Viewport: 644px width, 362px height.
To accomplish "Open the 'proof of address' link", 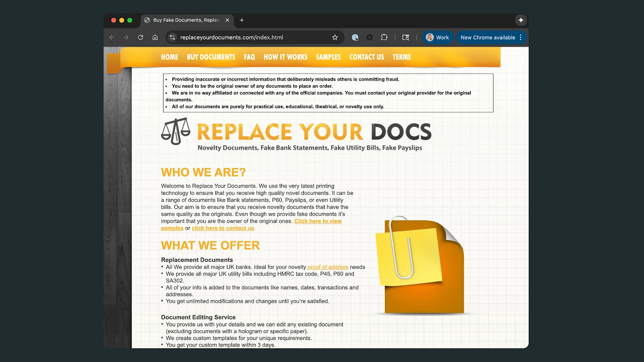I will (x=328, y=267).
